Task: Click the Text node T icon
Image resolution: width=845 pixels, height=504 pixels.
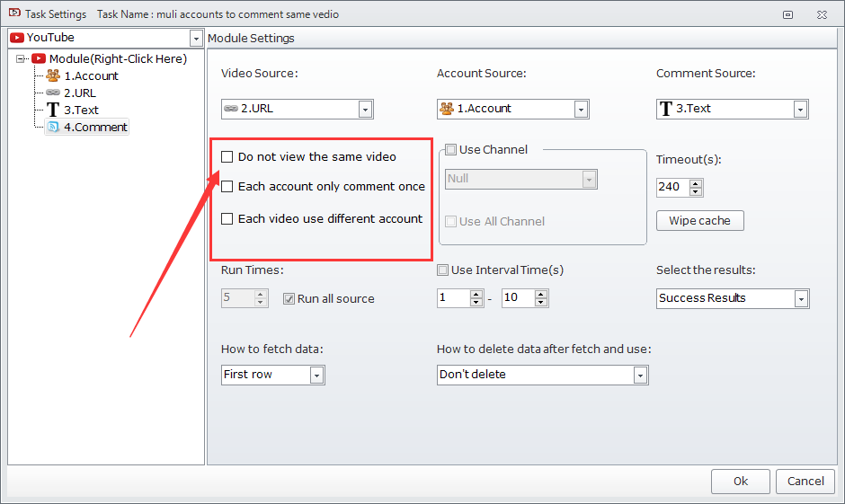Action: point(53,111)
